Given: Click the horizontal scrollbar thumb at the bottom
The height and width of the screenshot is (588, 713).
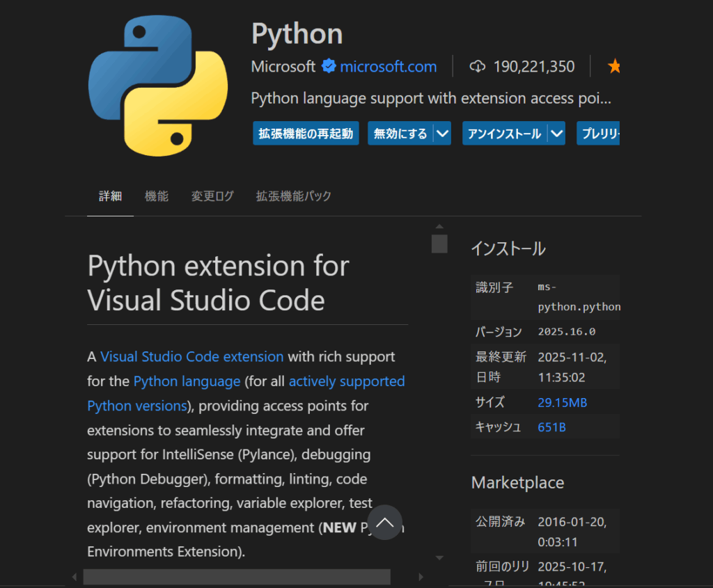Looking at the screenshot, I should 237,577.
